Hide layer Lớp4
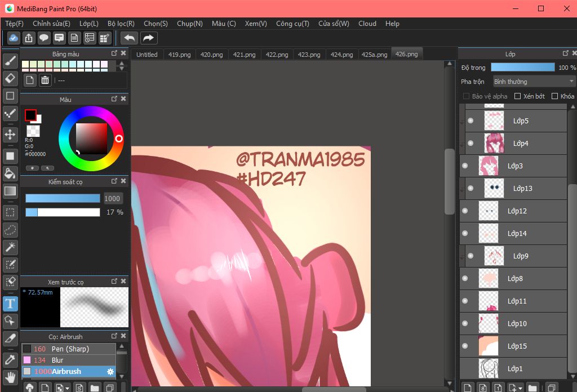The width and height of the screenshot is (577, 392). [x=471, y=143]
